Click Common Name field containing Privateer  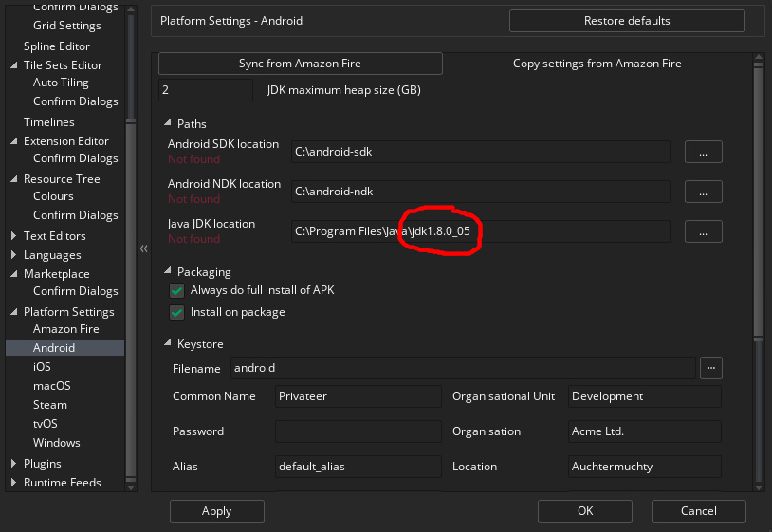(358, 396)
